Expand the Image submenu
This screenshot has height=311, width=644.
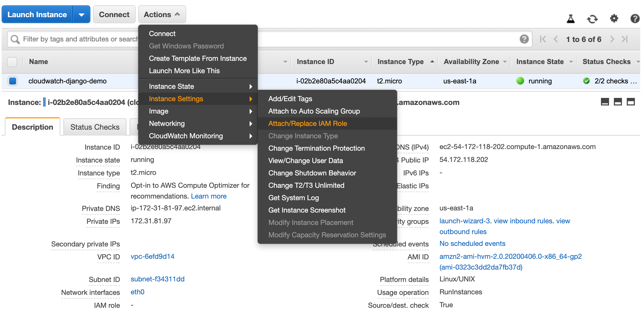[x=198, y=111]
